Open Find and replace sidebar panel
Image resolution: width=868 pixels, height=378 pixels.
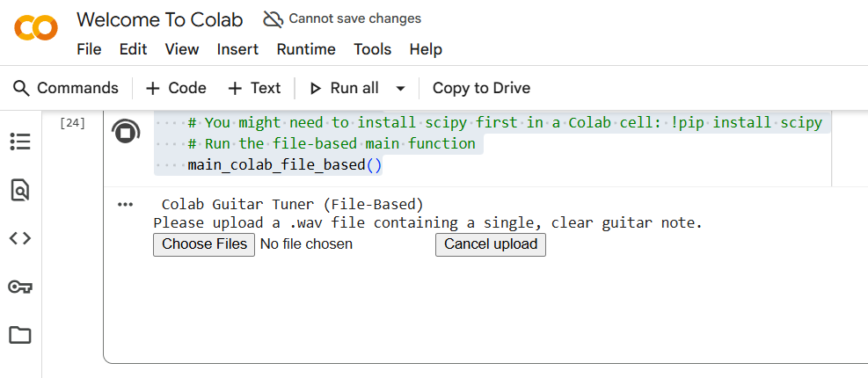pyautogui.click(x=19, y=190)
